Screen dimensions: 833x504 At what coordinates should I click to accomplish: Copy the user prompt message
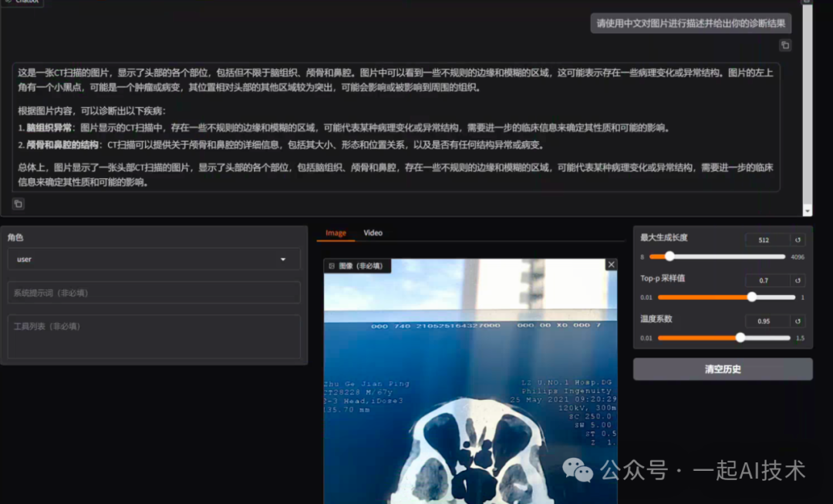tap(785, 45)
